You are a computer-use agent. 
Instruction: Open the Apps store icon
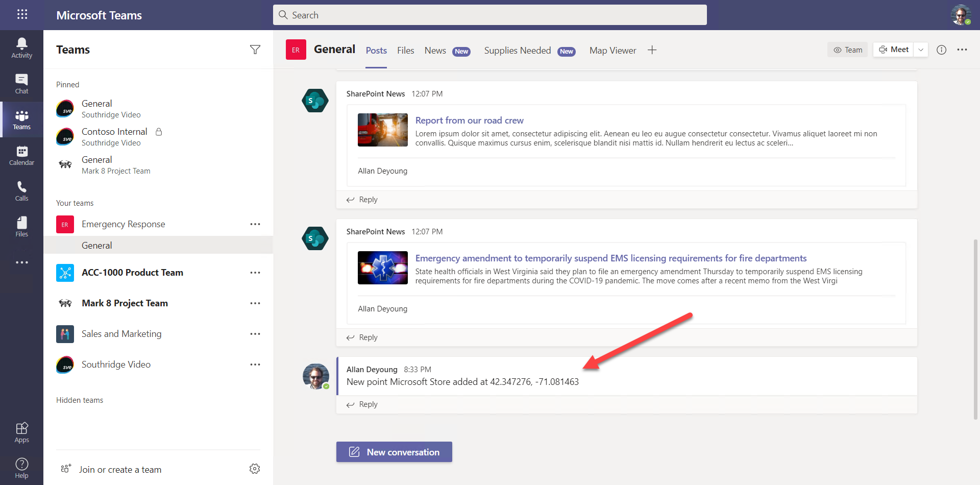(x=21, y=432)
